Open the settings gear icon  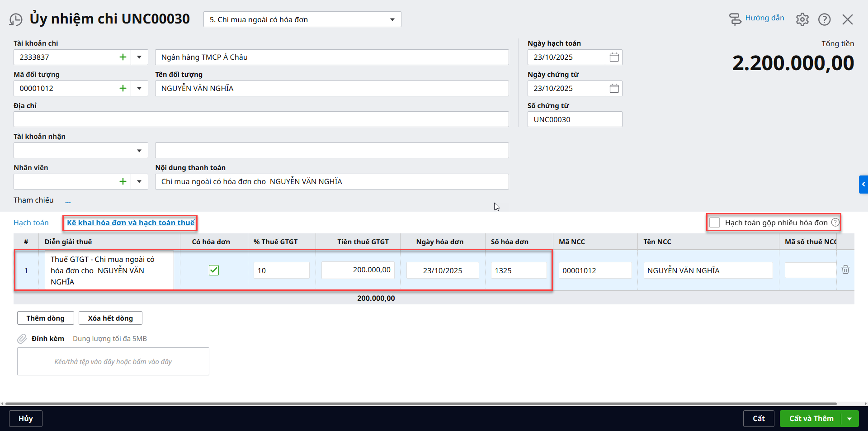pyautogui.click(x=802, y=19)
